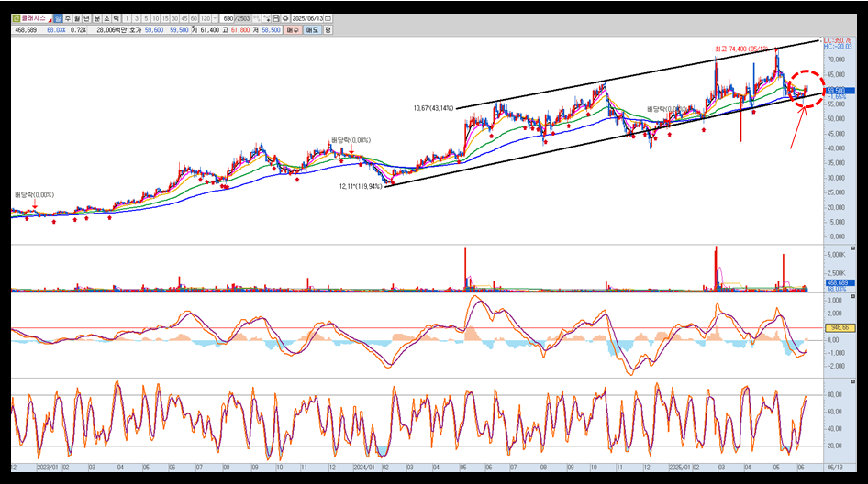Select weekly (주) chart period

pos(68,19)
